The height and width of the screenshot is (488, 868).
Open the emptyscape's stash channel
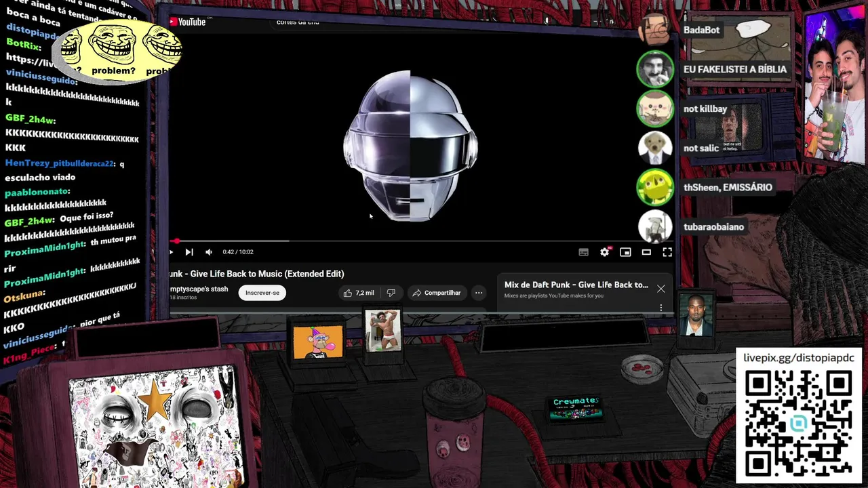[x=199, y=289]
